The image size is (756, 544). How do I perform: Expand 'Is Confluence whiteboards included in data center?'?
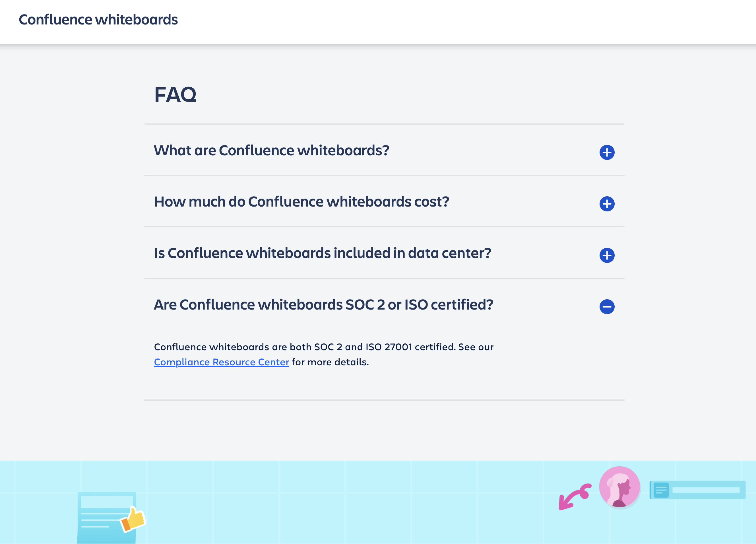(322, 253)
